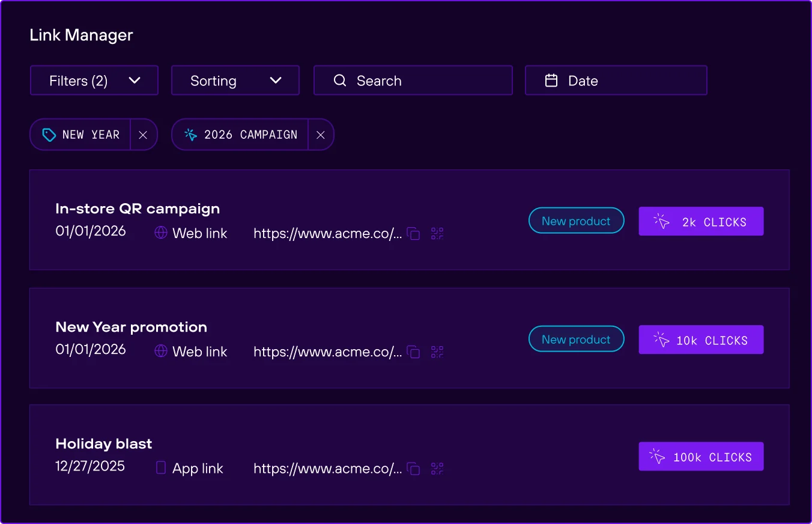Expand the Sorting options
Screen dimensions: 812x524
pos(235,80)
